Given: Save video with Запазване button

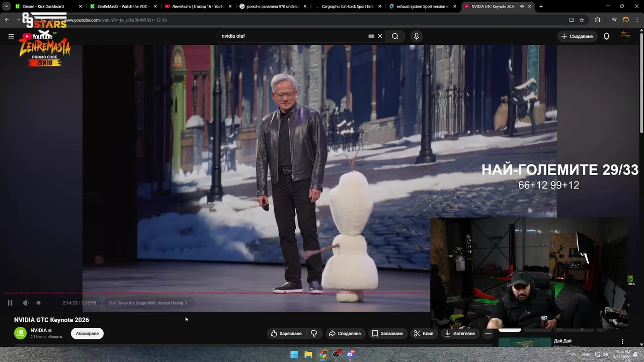Looking at the screenshot, I should 387,333.
